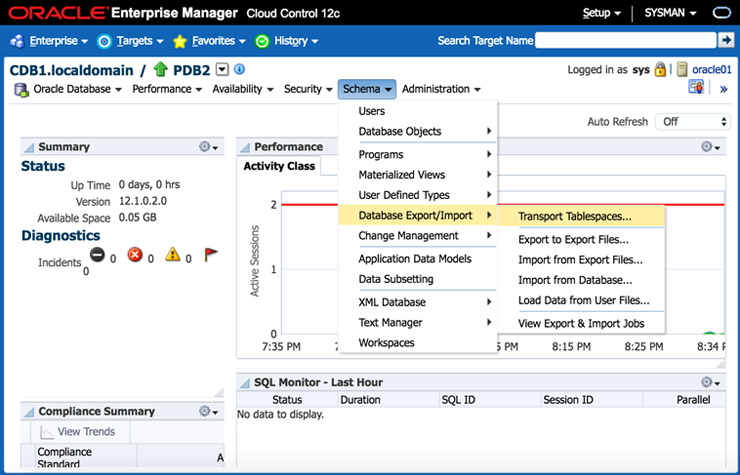Open the Administration menu
Screen dimensions: 740x475
(x=441, y=89)
